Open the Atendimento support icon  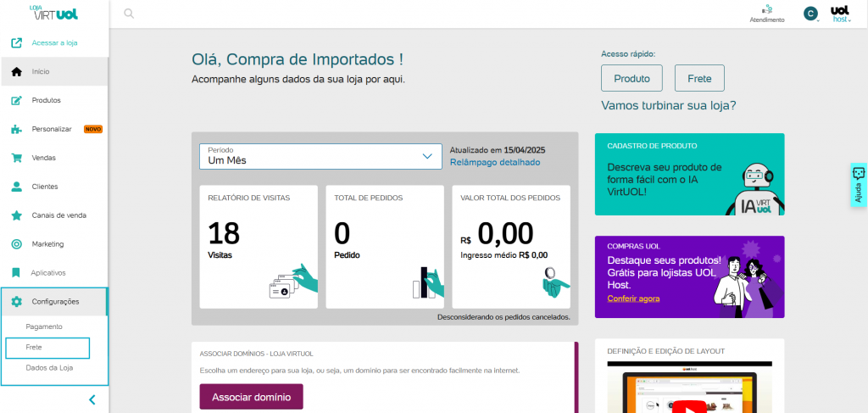click(766, 10)
